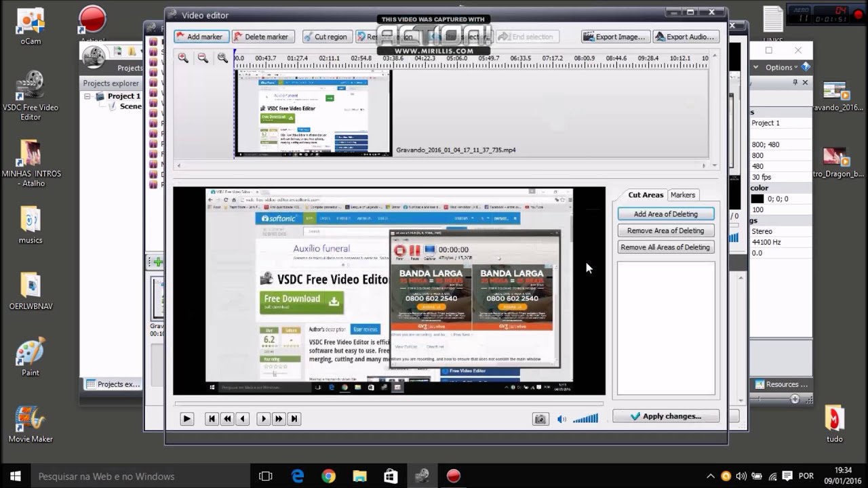Image resolution: width=868 pixels, height=488 pixels.
Task: Click the 05:06.0 mark on the time ruler
Action: click(x=456, y=58)
